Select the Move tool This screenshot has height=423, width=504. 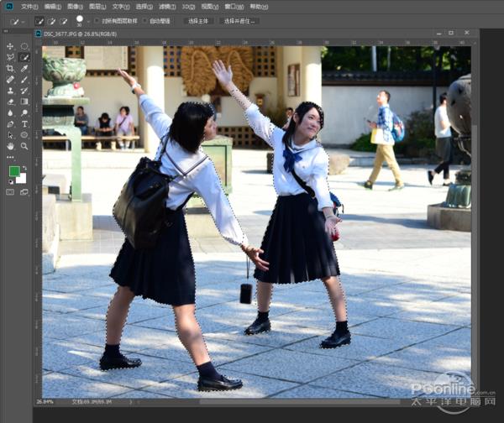tap(10, 47)
